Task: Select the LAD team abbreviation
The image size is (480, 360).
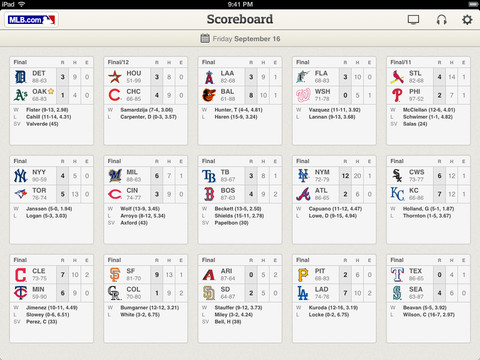Action: pyautogui.click(x=322, y=289)
